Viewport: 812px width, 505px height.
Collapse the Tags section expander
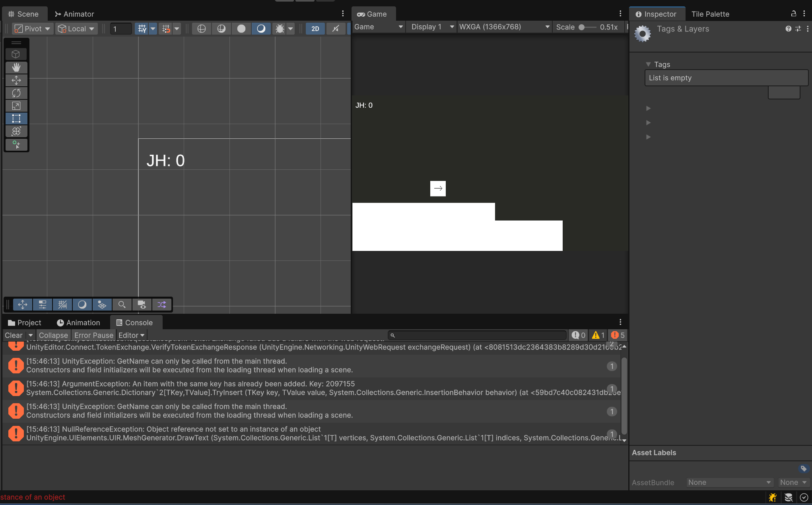[x=648, y=64]
